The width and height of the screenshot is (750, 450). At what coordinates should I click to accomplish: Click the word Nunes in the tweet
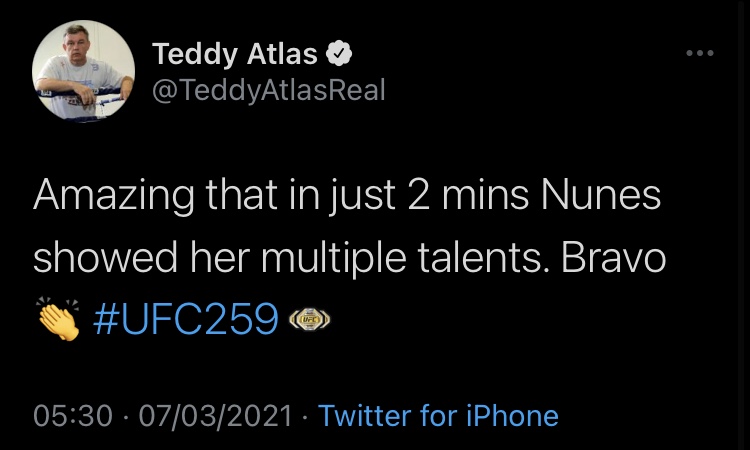pyautogui.click(x=601, y=195)
